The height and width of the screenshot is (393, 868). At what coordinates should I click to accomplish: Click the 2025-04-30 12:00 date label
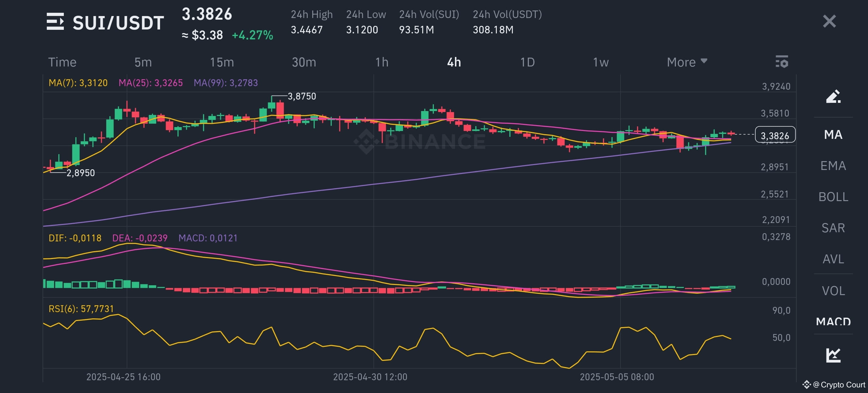click(x=370, y=377)
